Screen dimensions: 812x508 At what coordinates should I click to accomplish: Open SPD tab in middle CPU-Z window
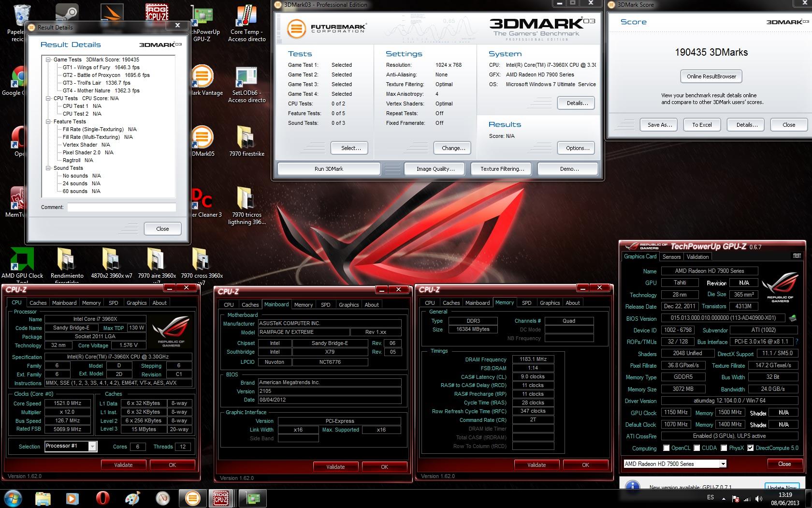pyautogui.click(x=326, y=305)
